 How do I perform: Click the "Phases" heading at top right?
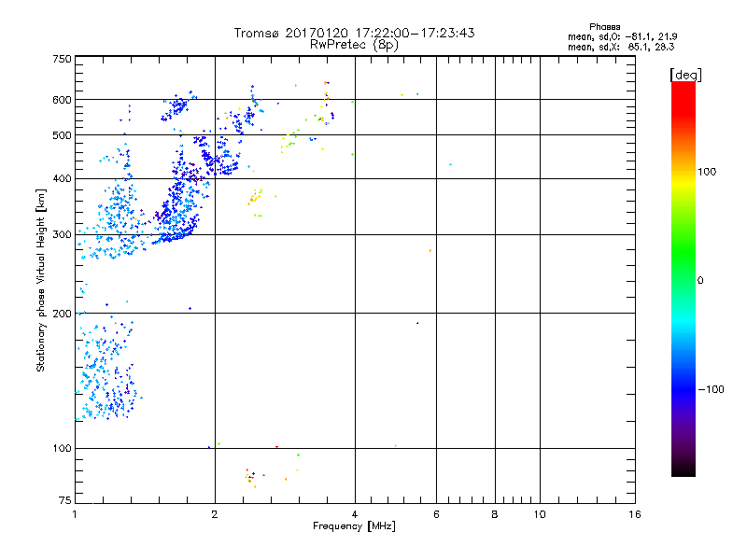604,27
